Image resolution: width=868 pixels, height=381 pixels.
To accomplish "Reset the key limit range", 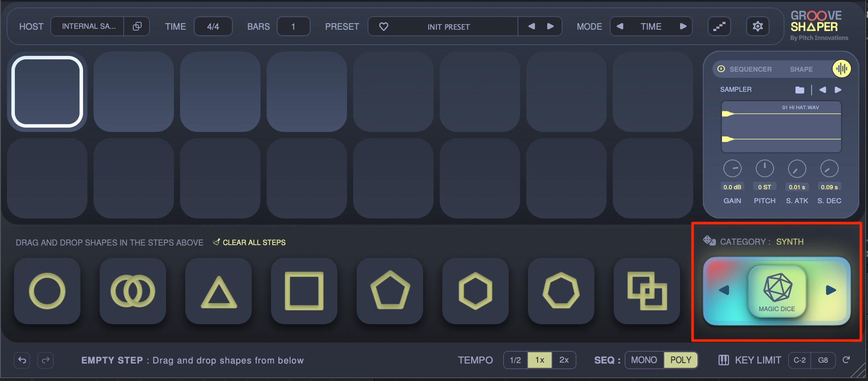I will tap(846, 360).
